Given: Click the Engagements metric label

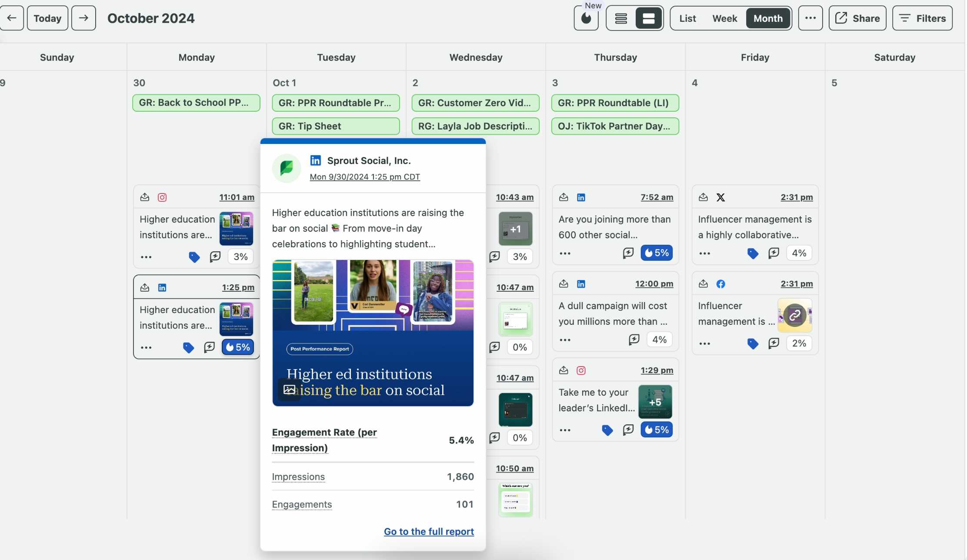Looking at the screenshot, I should coord(302,504).
